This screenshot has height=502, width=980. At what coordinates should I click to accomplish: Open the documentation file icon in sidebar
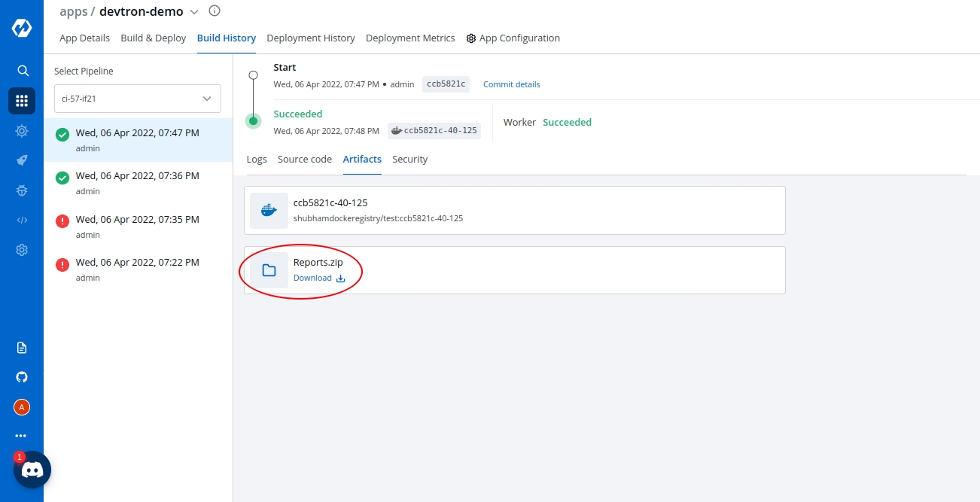pyautogui.click(x=22, y=348)
